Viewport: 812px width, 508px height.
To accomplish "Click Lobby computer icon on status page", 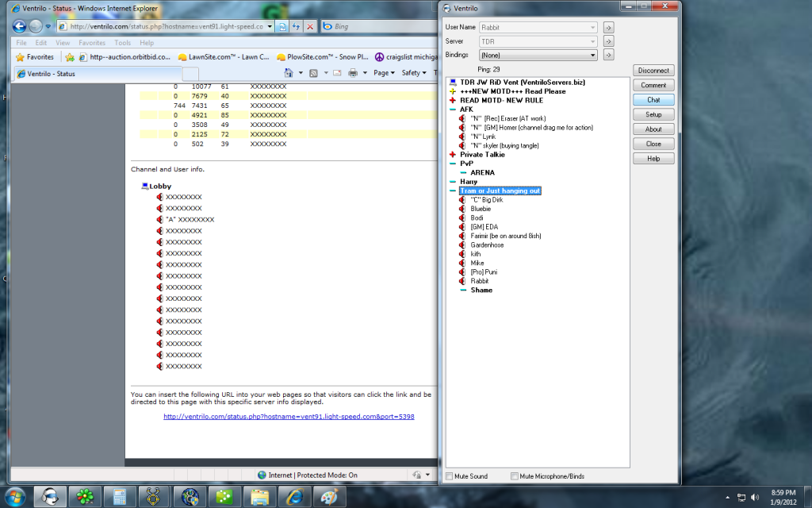I will 145,186.
